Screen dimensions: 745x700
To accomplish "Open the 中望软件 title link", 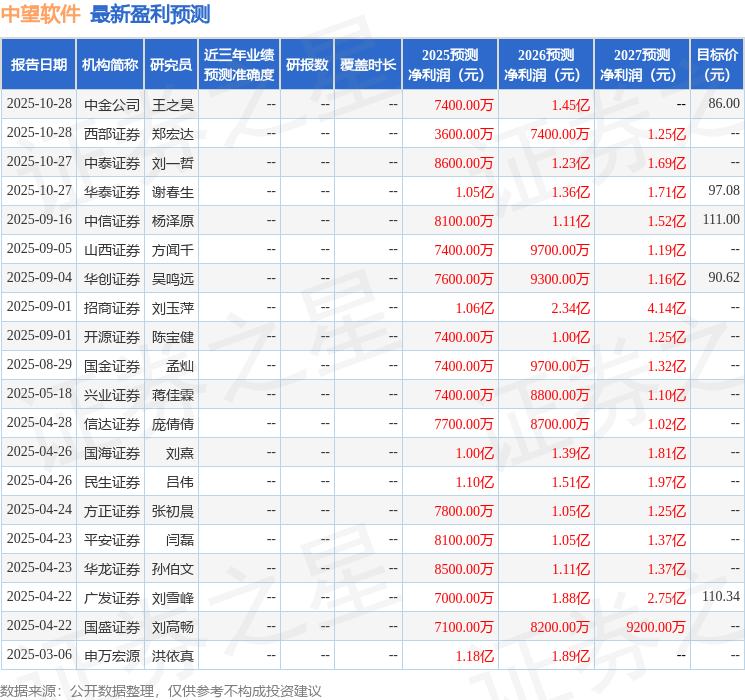I will [40, 14].
